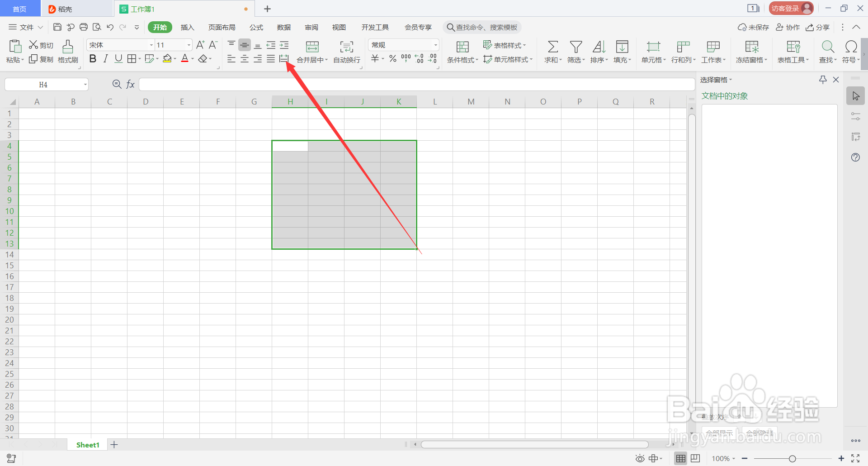Undo the last action
The image size is (868, 466).
(x=110, y=27)
